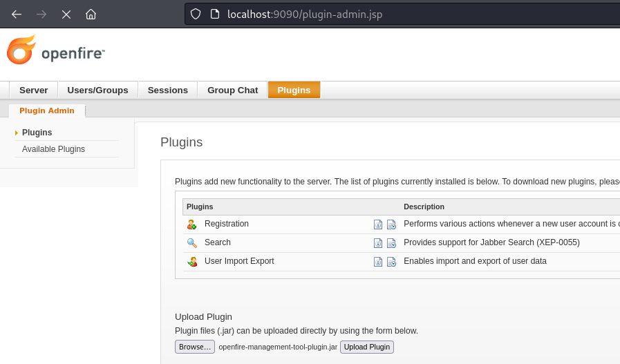Click the browser forward arrow
This screenshot has width=620, height=364.
[41, 15]
